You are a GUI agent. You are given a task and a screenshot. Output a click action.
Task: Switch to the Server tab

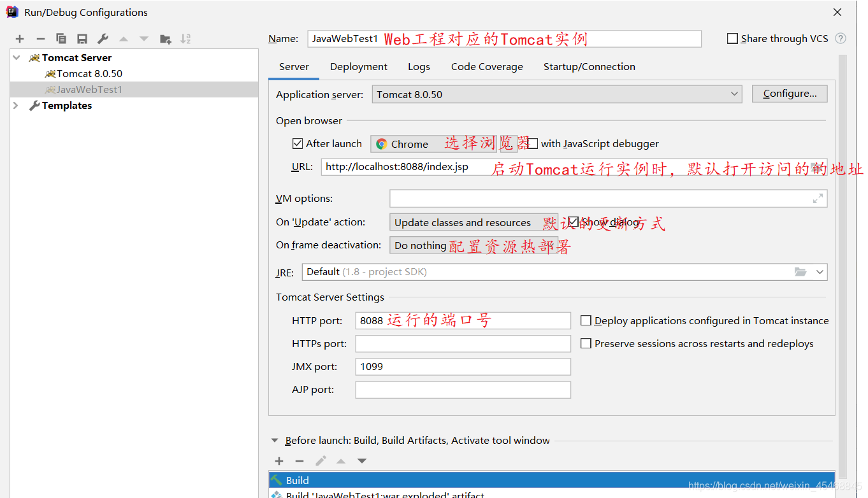(x=294, y=67)
